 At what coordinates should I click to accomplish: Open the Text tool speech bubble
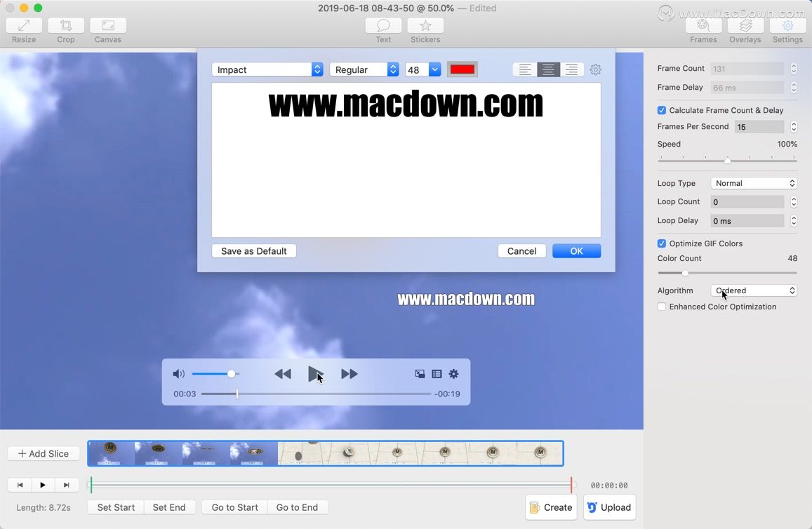[x=383, y=26]
